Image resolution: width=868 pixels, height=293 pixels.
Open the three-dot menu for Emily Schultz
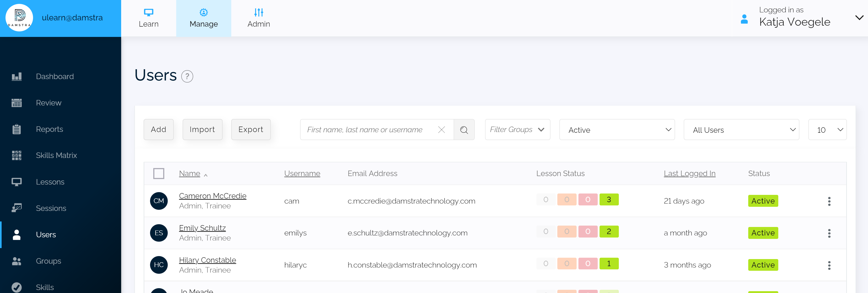pyautogui.click(x=829, y=233)
